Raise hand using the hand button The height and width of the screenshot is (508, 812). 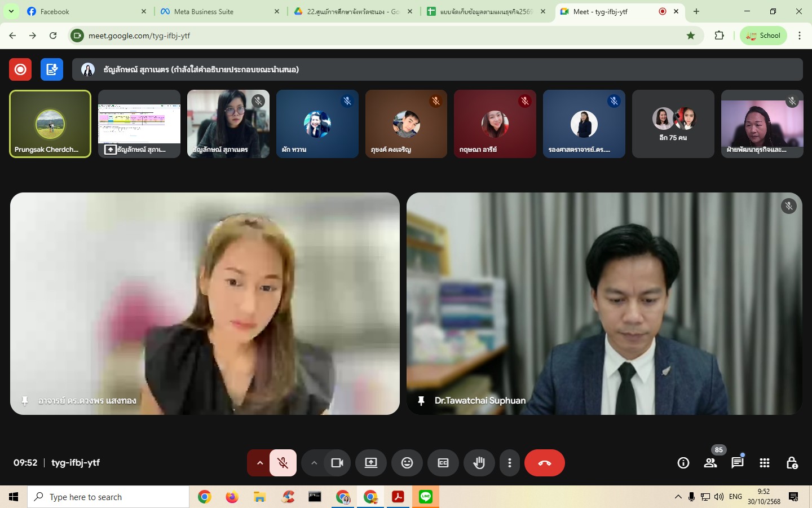coord(479,463)
